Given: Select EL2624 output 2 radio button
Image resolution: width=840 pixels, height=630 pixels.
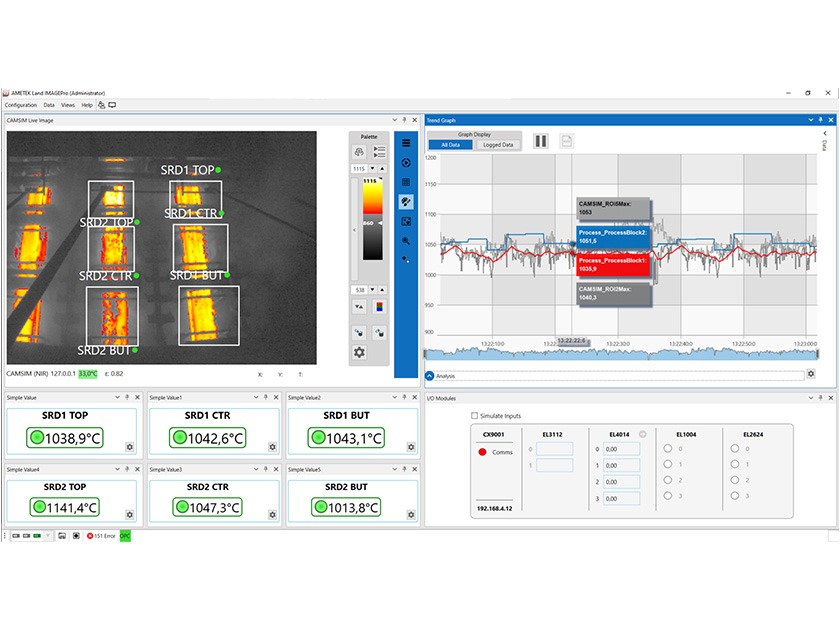Looking at the screenshot, I should click(734, 480).
